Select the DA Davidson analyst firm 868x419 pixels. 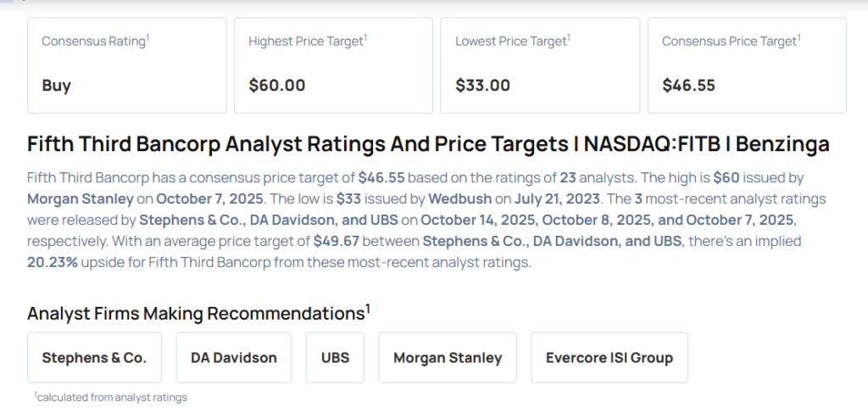pos(233,357)
